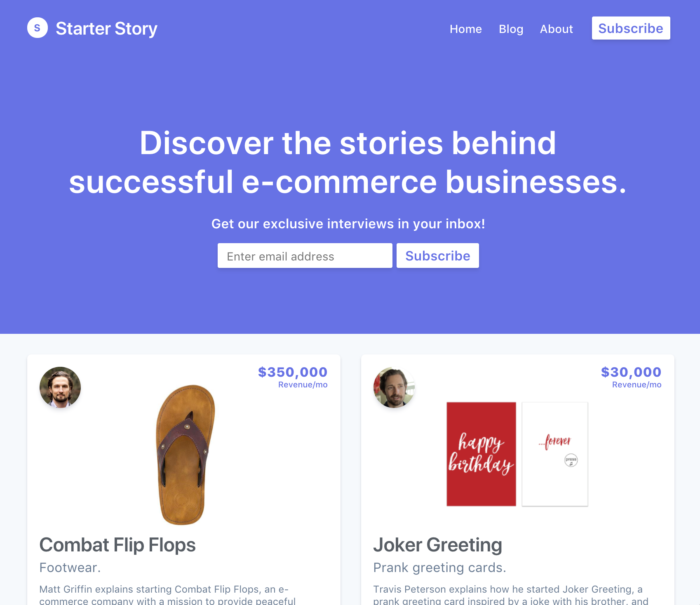The height and width of the screenshot is (605, 700).
Task: Open the red happy birthday card image
Action: point(481,454)
